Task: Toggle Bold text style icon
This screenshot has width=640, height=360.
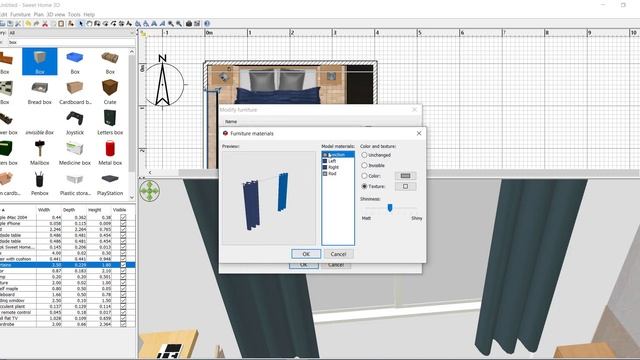Action: tap(154, 24)
